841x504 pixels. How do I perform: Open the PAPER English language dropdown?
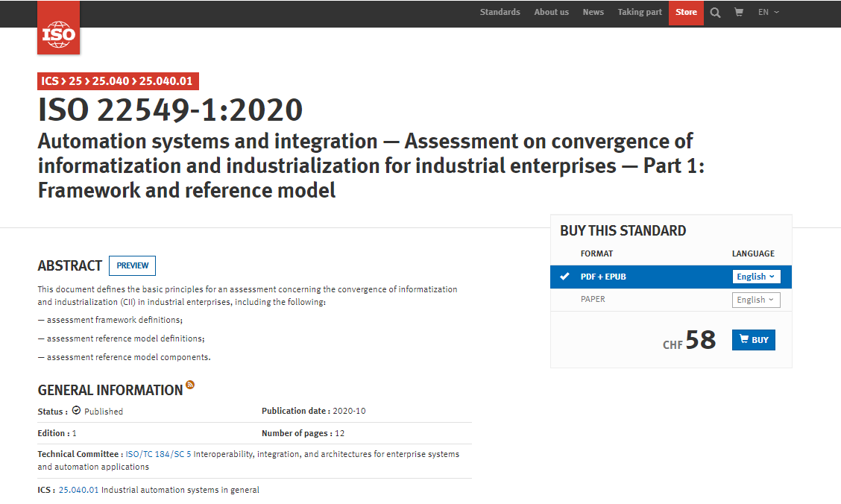[755, 300]
